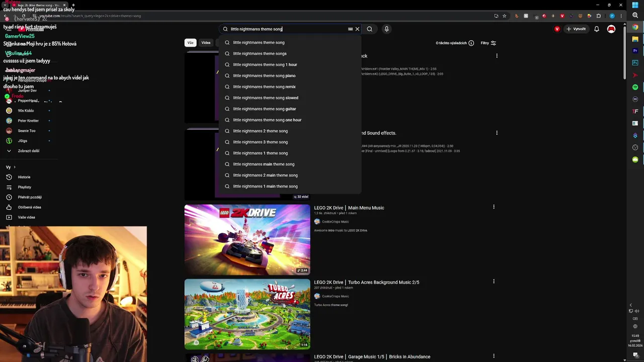This screenshot has width=644, height=362.
Task: Open 'O těchto výsledcích' info
Action: coord(455,43)
